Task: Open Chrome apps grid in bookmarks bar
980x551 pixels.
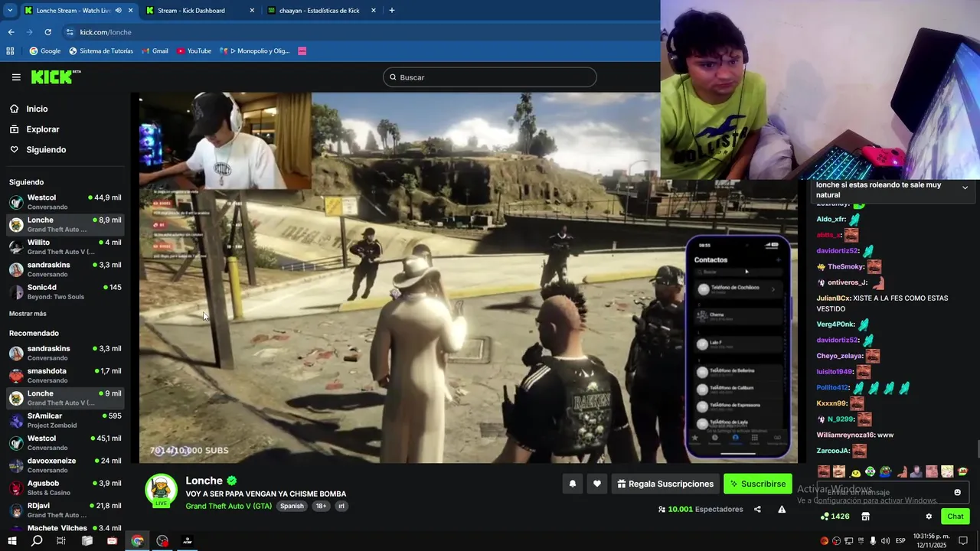Action: 10,51
